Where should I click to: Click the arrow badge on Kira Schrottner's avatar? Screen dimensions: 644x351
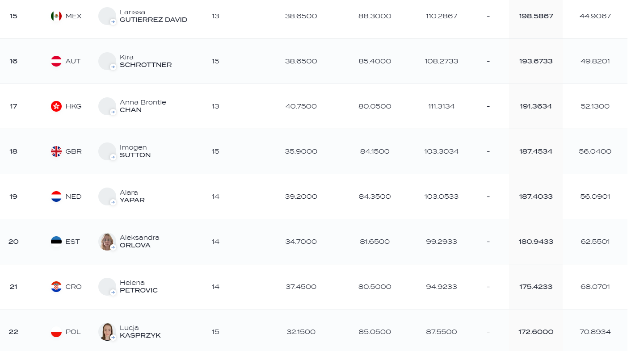113,67
